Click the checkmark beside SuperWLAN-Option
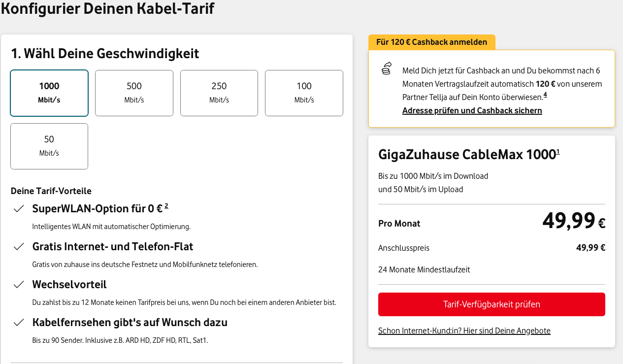623x364 pixels. click(x=19, y=209)
